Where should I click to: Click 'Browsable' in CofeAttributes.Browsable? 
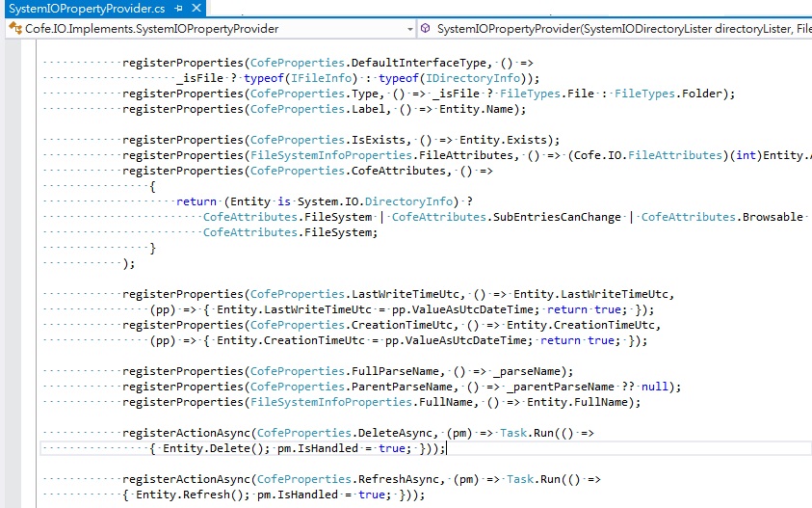coord(773,217)
